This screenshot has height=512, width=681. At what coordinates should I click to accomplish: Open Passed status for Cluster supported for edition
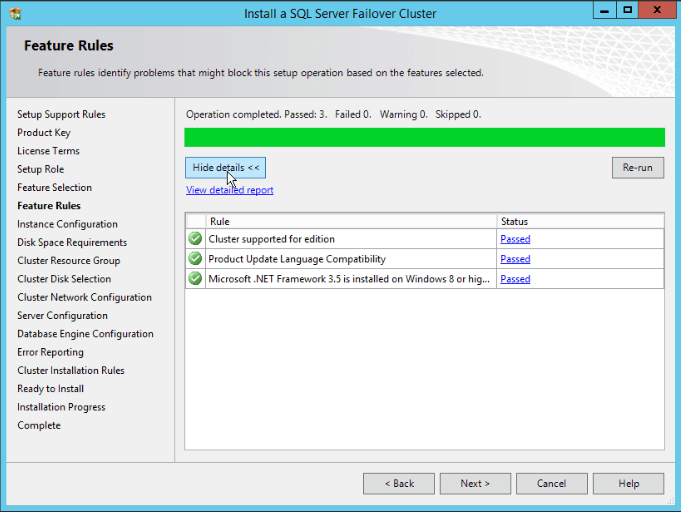[x=515, y=239]
